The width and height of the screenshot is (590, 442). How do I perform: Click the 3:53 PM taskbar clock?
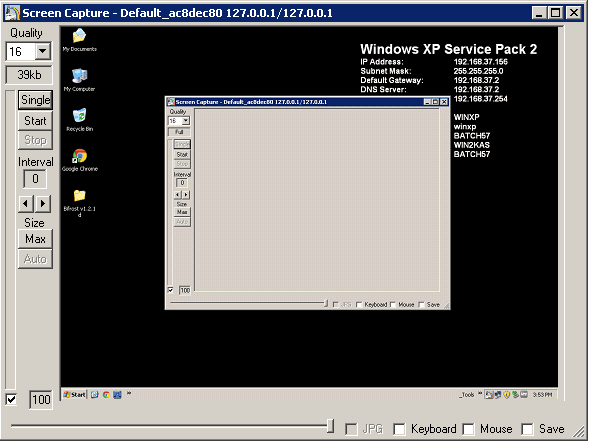[x=542, y=395]
